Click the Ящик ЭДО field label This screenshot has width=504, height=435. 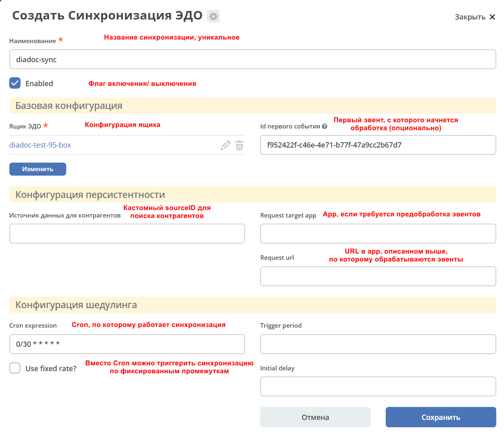coord(25,126)
